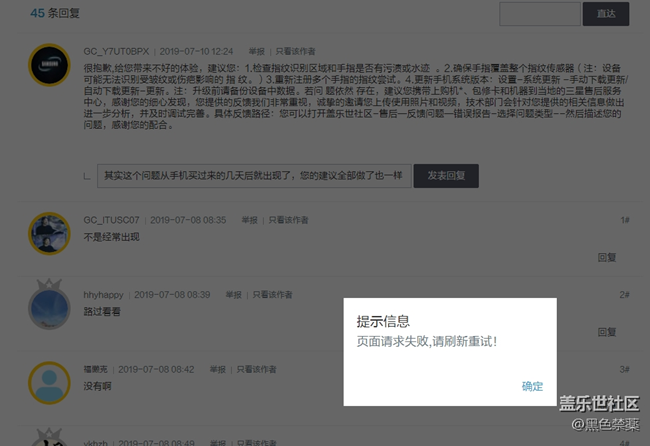The height and width of the screenshot is (446, 650).
Task: Click timestamp 2019-07-10 12:24
Action: click(196, 51)
